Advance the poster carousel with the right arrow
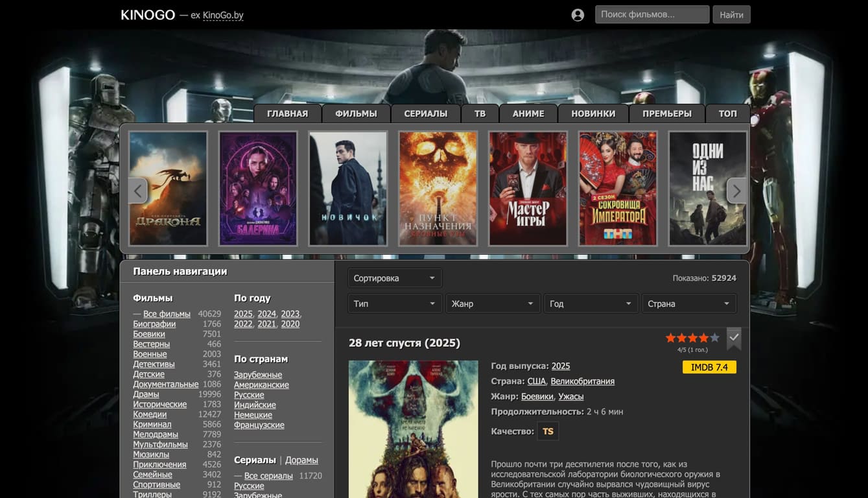The height and width of the screenshot is (498, 868). (x=736, y=191)
